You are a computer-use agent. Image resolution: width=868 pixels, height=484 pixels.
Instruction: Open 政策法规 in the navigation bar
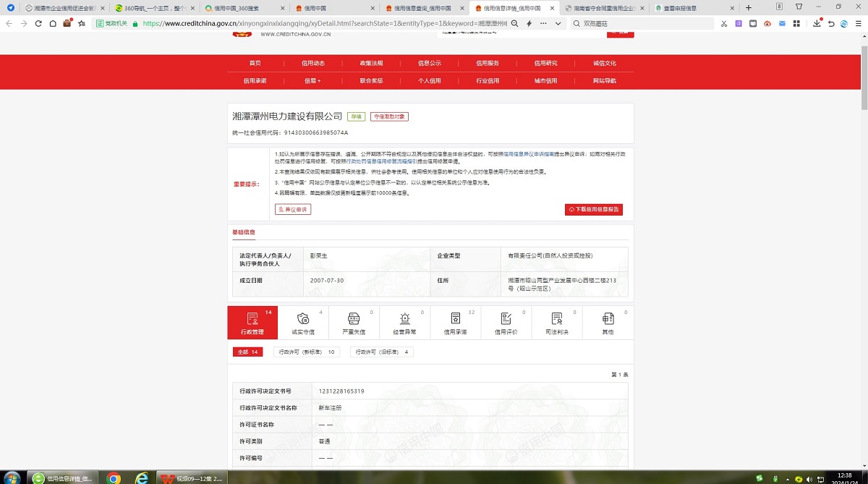(371, 63)
